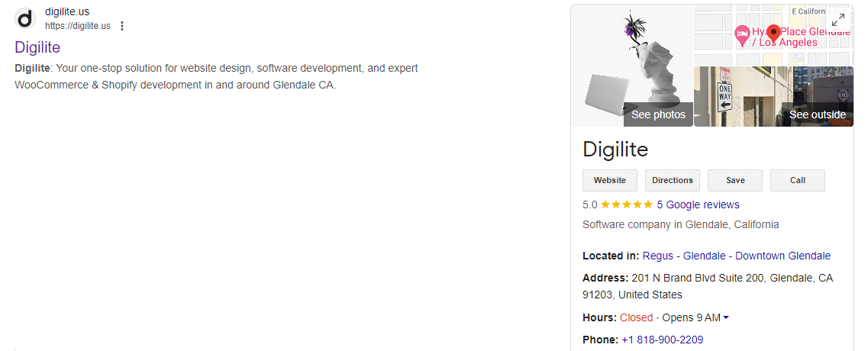Click the Digilite favicon logo
This screenshot has width=868, height=351.
pyautogui.click(x=25, y=19)
